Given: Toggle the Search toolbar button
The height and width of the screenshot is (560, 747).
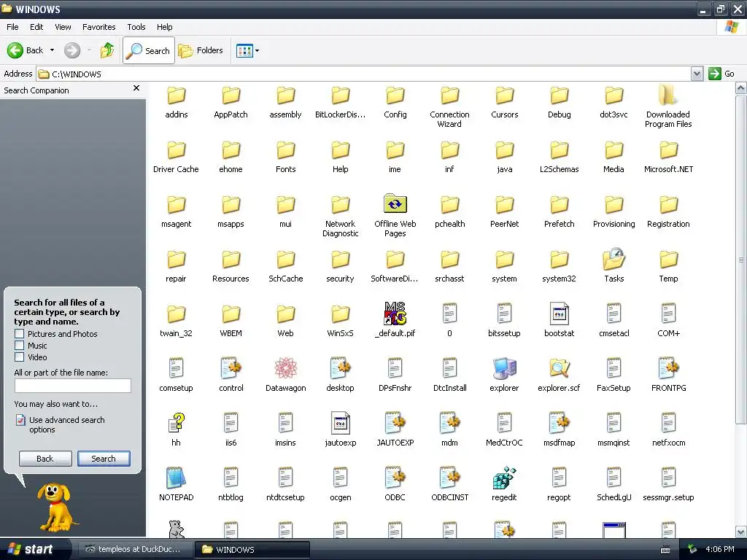Looking at the screenshot, I should click(149, 50).
